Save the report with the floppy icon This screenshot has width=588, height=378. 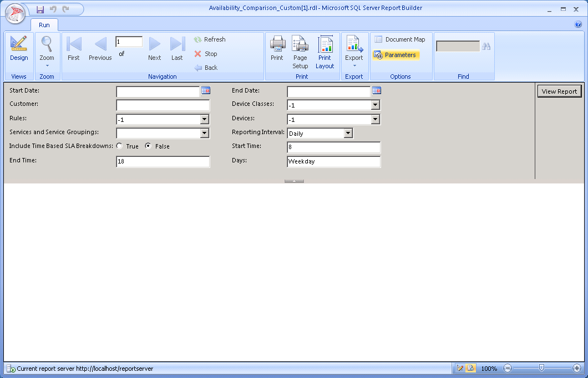[x=40, y=9]
